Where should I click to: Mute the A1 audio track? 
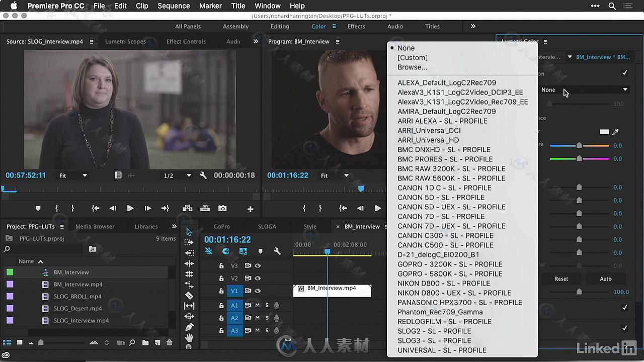257,305
